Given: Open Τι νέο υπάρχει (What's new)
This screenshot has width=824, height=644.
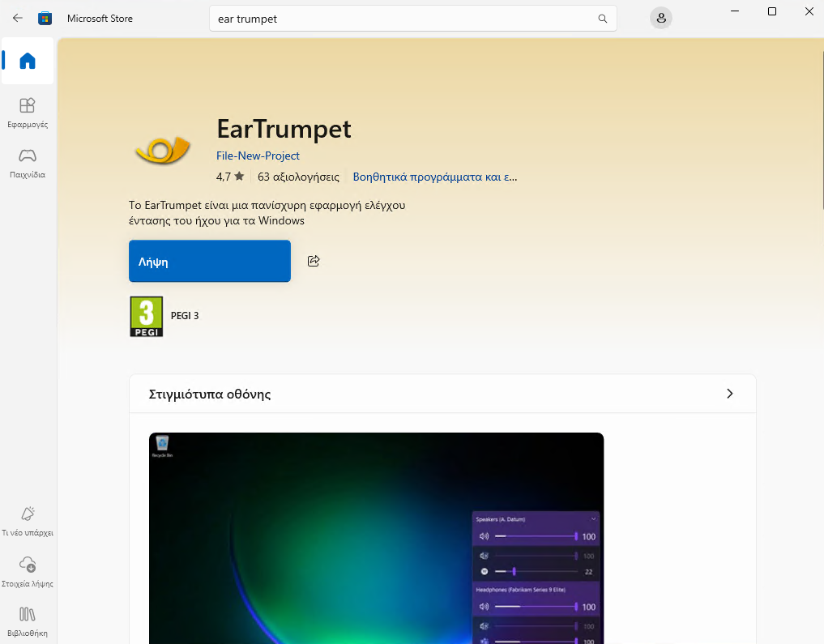Looking at the screenshot, I should [28, 521].
